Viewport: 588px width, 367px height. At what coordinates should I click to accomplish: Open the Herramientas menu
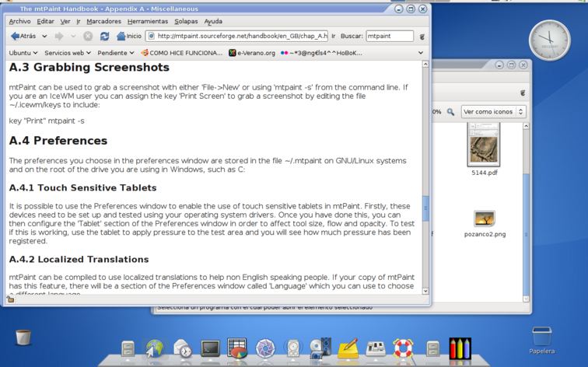[x=148, y=21]
